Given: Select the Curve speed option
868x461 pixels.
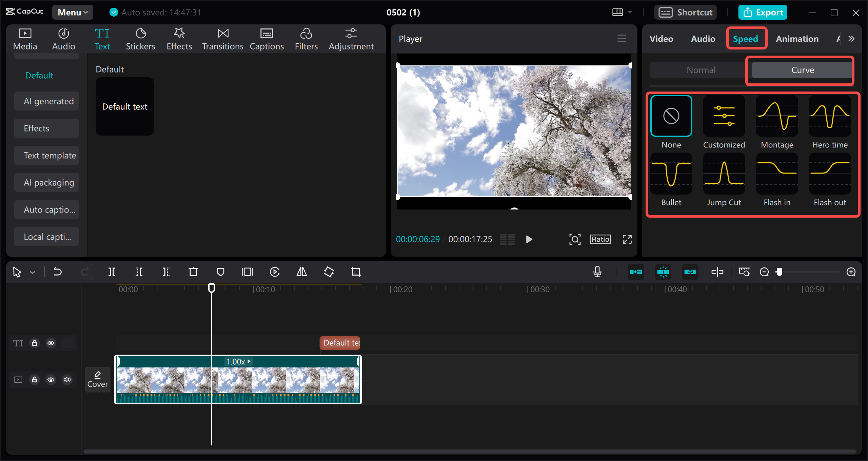Looking at the screenshot, I should pos(802,70).
